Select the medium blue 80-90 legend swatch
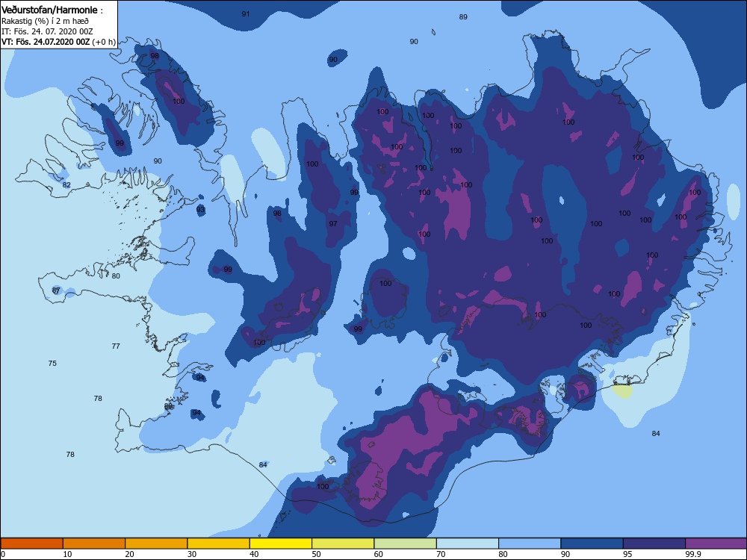The image size is (747, 560). coord(530,544)
